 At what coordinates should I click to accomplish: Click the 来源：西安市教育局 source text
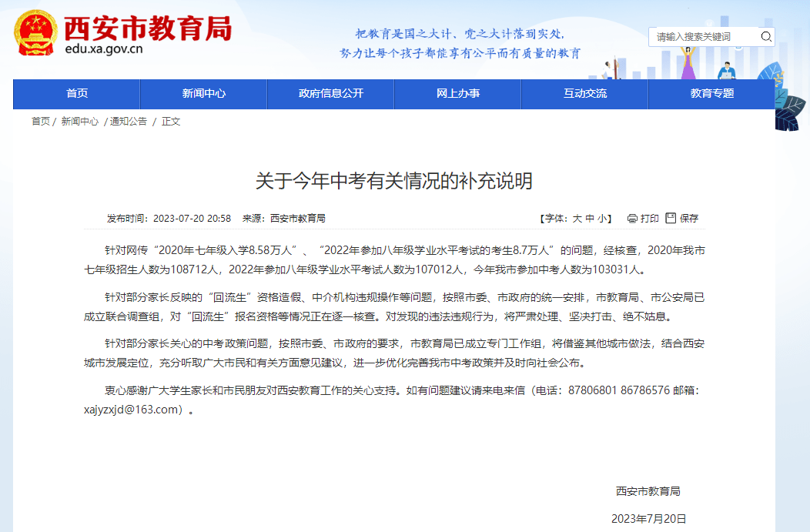[x=284, y=219]
